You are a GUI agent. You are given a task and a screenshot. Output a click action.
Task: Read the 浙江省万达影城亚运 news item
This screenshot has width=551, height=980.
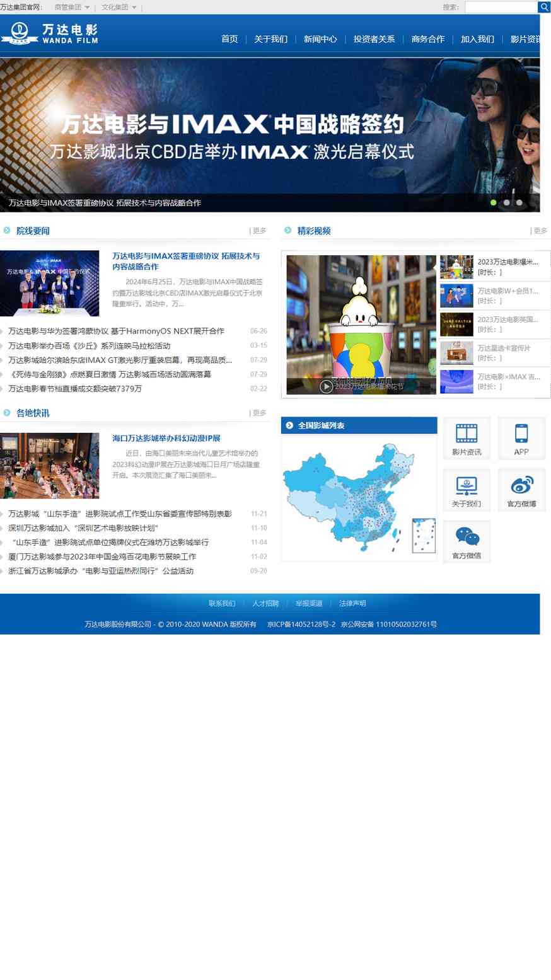tap(101, 571)
